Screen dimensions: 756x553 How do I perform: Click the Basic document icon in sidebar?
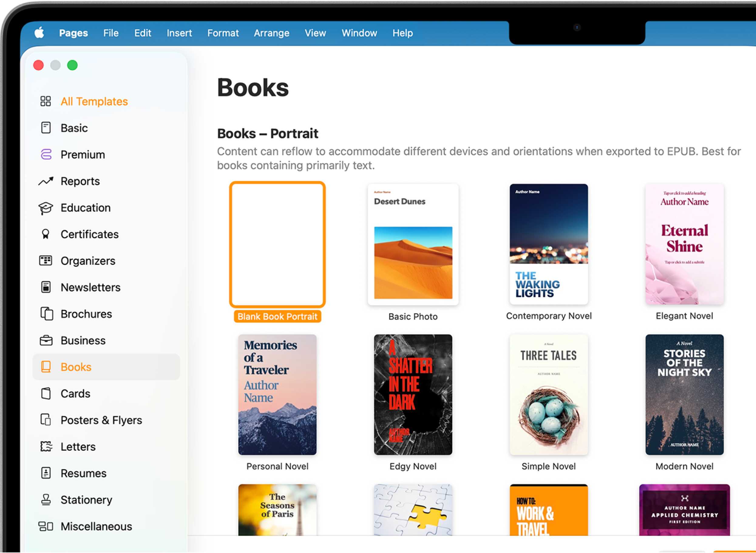[46, 127]
